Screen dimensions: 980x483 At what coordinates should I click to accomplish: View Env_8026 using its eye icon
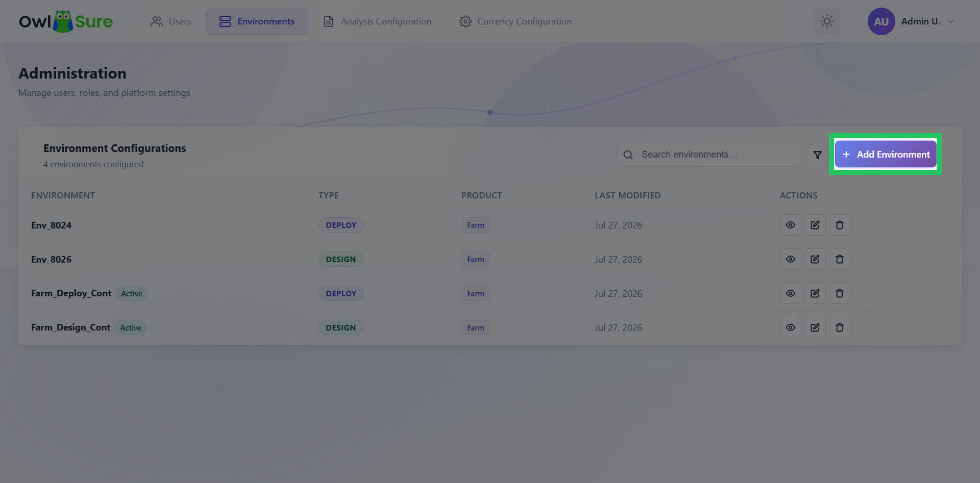(x=790, y=259)
